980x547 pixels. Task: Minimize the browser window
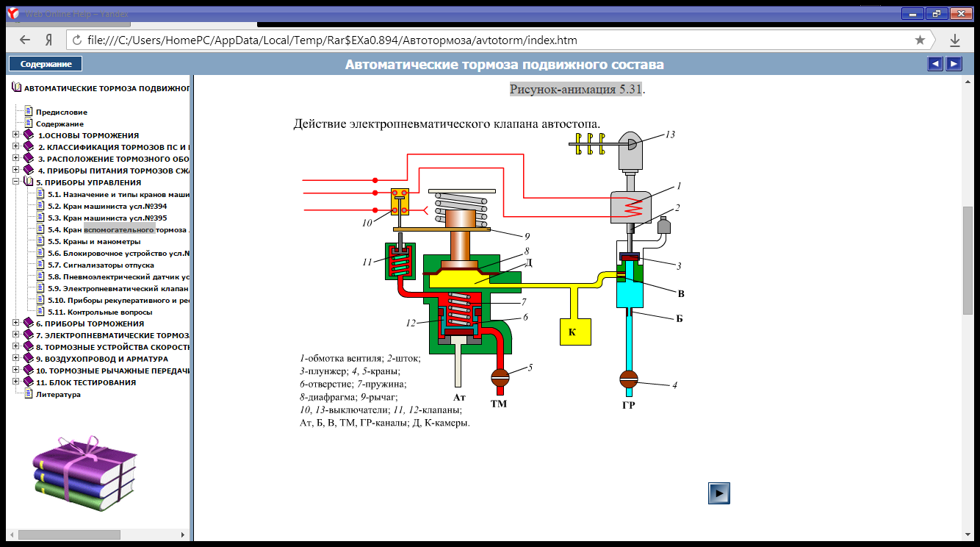913,13
